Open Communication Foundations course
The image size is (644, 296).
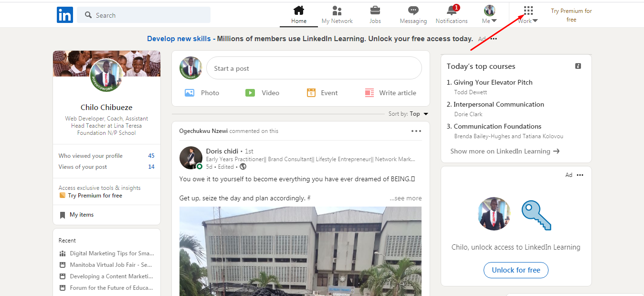497,126
